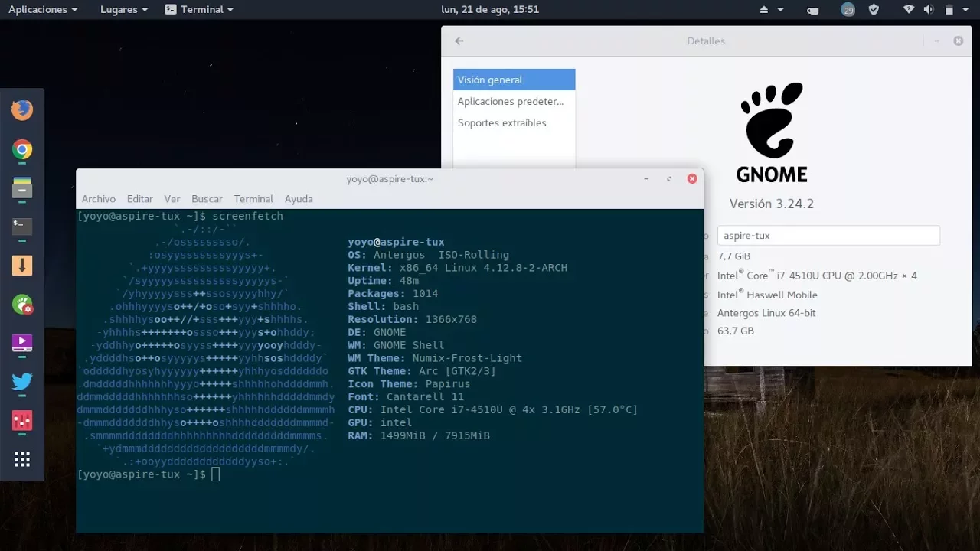Click the GTK Theme: Arc line
Image resolution: width=980 pixels, height=551 pixels.
tap(422, 371)
